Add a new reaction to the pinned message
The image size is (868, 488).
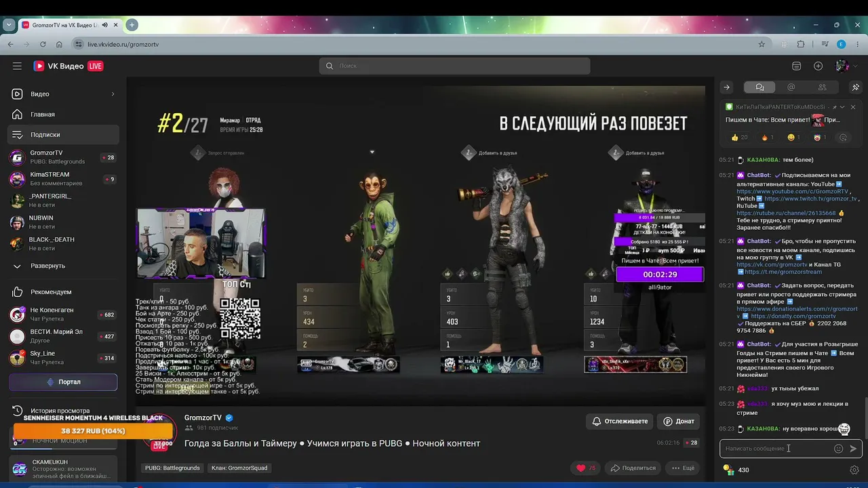click(843, 138)
